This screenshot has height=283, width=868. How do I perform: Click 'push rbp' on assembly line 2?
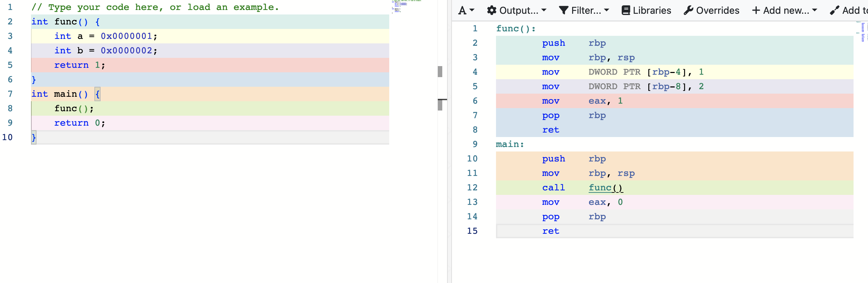[674, 43]
